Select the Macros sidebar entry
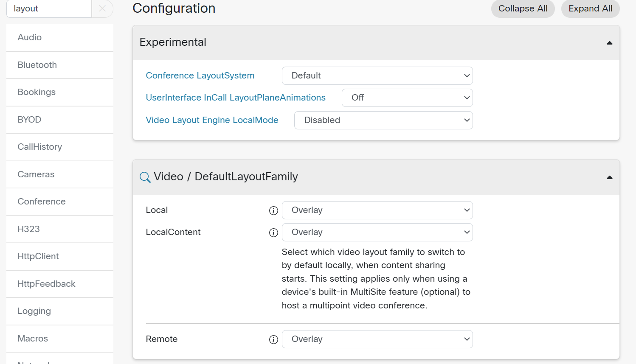Viewport: 636px width, 364px height. coord(32,339)
